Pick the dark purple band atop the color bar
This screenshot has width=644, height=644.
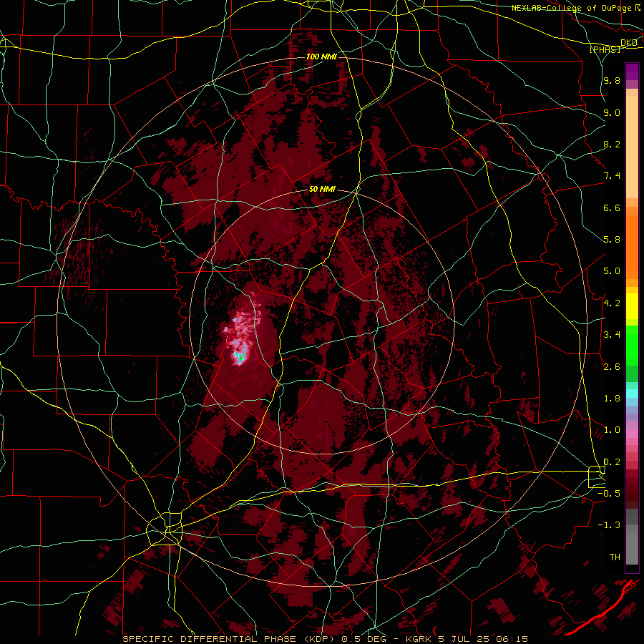pyautogui.click(x=632, y=72)
